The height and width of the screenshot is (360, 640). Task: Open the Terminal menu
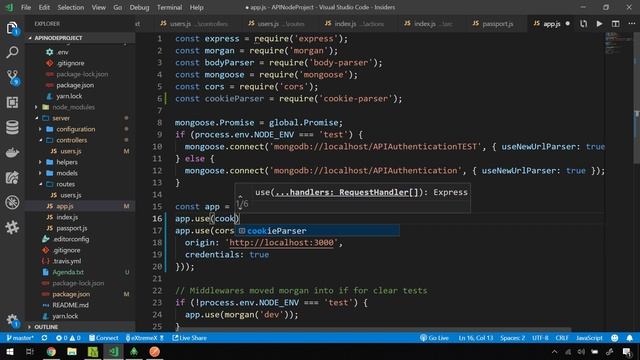169,7
